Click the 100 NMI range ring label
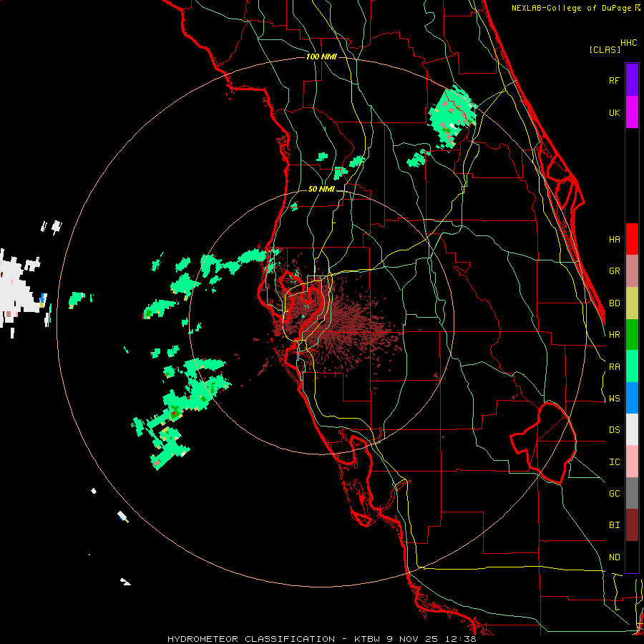644x644 pixels. pos(321,57)
